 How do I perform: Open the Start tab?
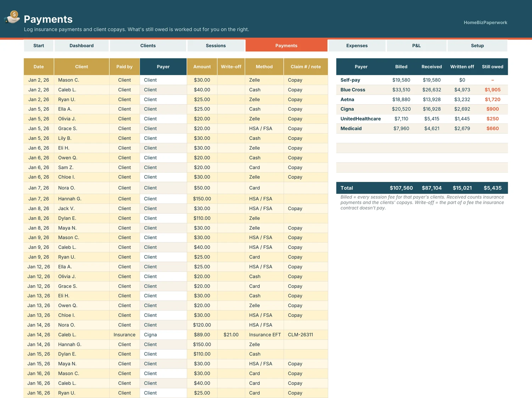pos(39,46)
